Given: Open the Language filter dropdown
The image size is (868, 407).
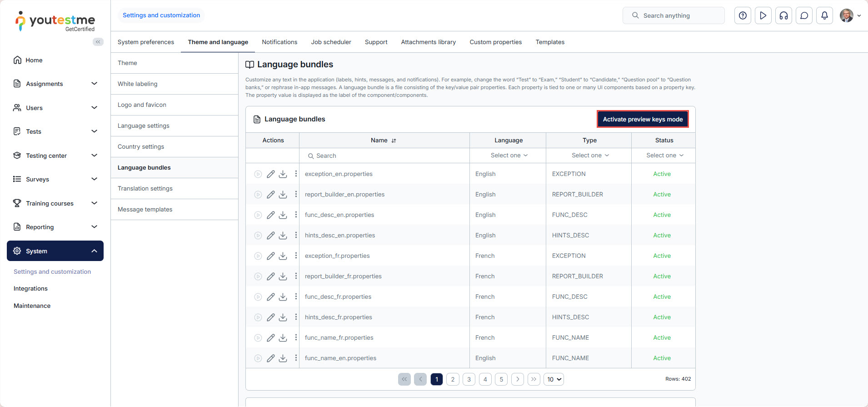Looking at the screenshot, I should (509, 156).
